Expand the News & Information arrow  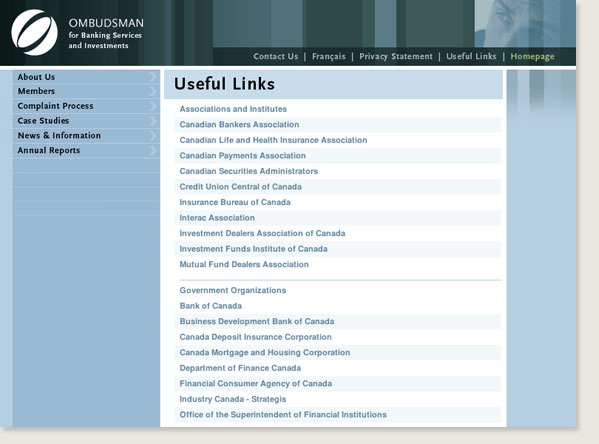pos(153,136)
